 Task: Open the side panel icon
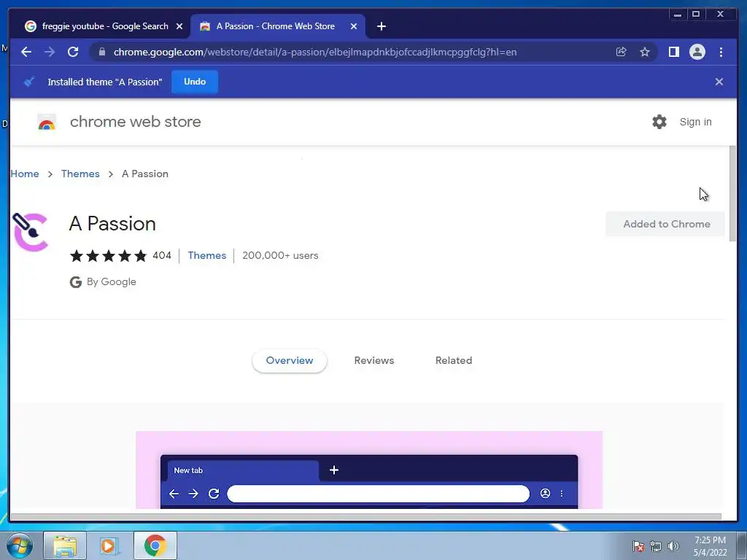pyautogui.click(x=673, y=52)
